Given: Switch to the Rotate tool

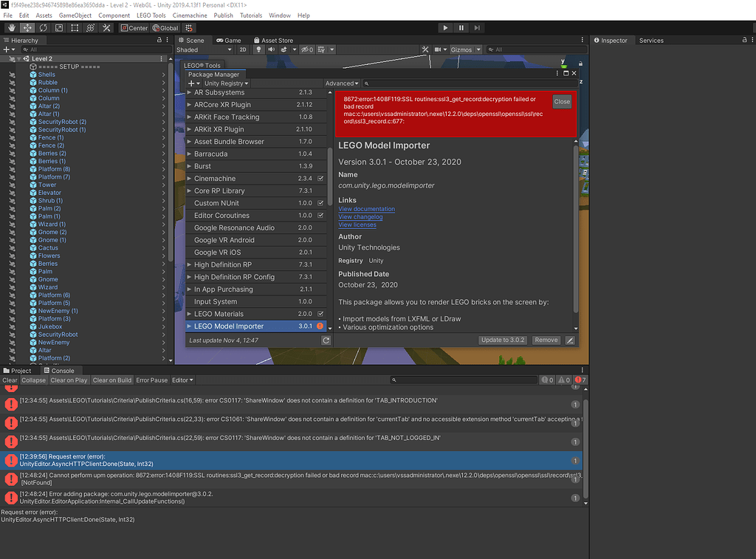Looking at the screenshot, I should tap(43, 28).
